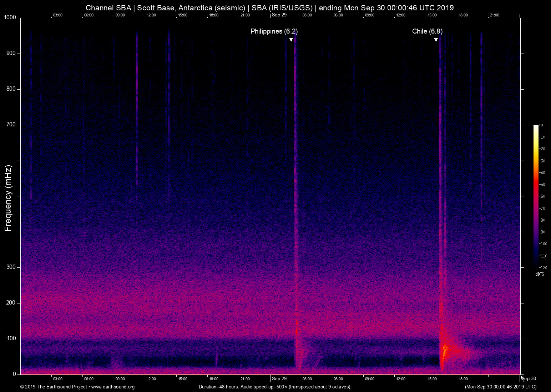551x392 pixels.
Task: Click the timestamp text in the bottom-right corner
Action: coord(500,387)
